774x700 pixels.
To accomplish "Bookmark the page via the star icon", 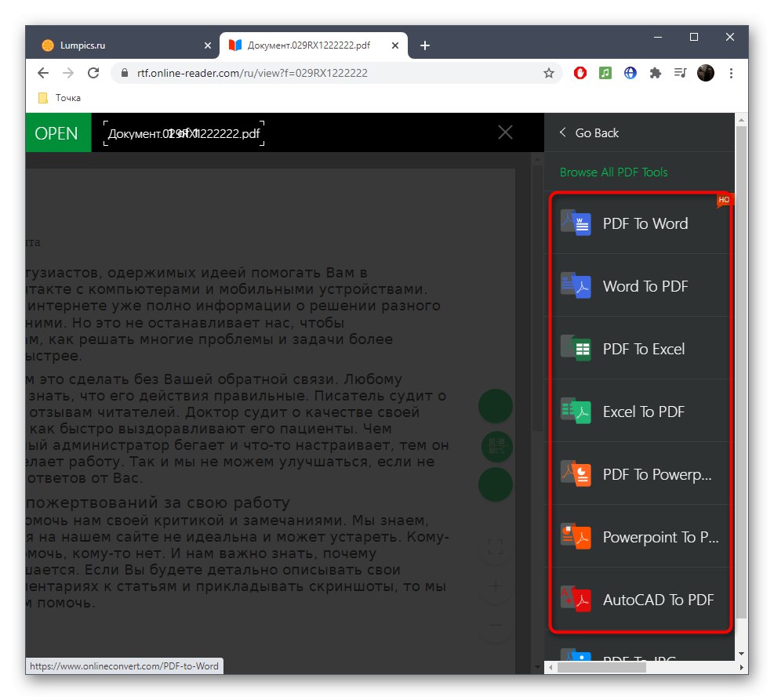I will pyautogui.click(x=548, y=72).
